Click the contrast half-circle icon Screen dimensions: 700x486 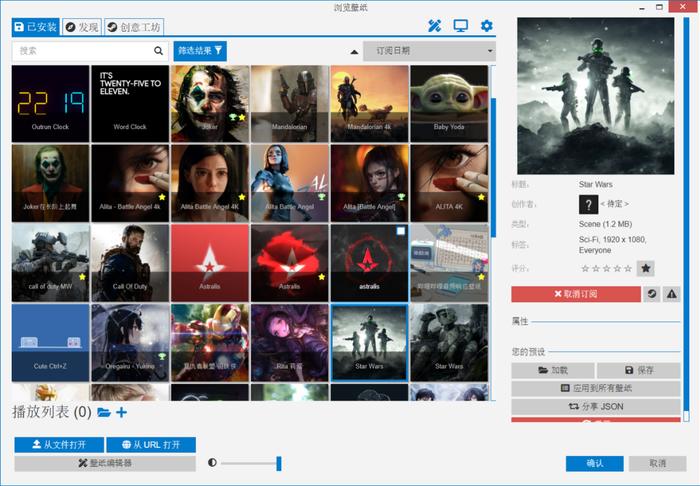tap(212, 462)
